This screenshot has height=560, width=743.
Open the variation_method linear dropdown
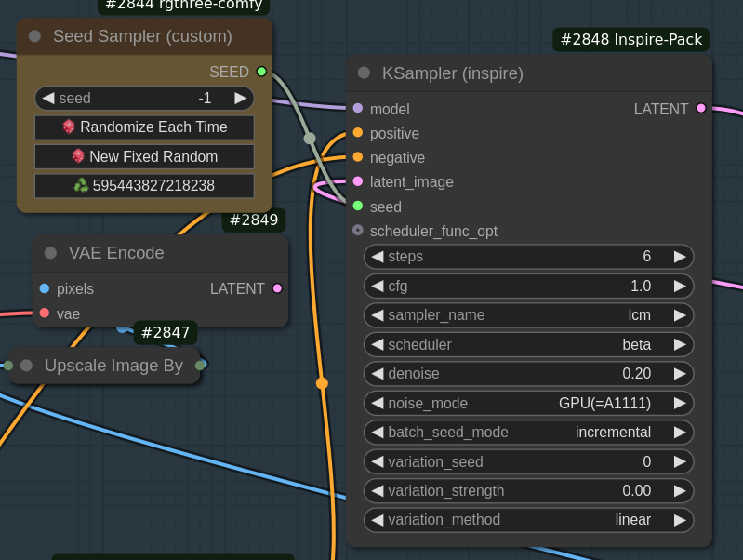(x=528, y=520)
